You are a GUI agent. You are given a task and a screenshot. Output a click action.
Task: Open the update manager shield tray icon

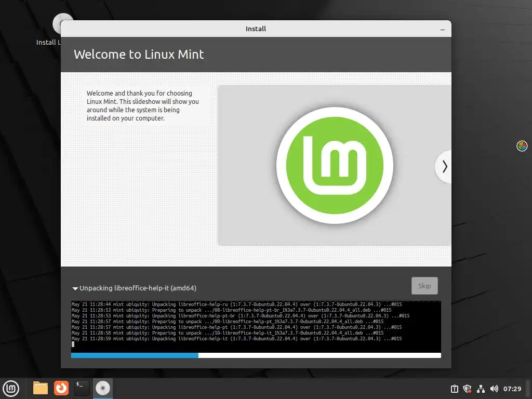point(467,389)
